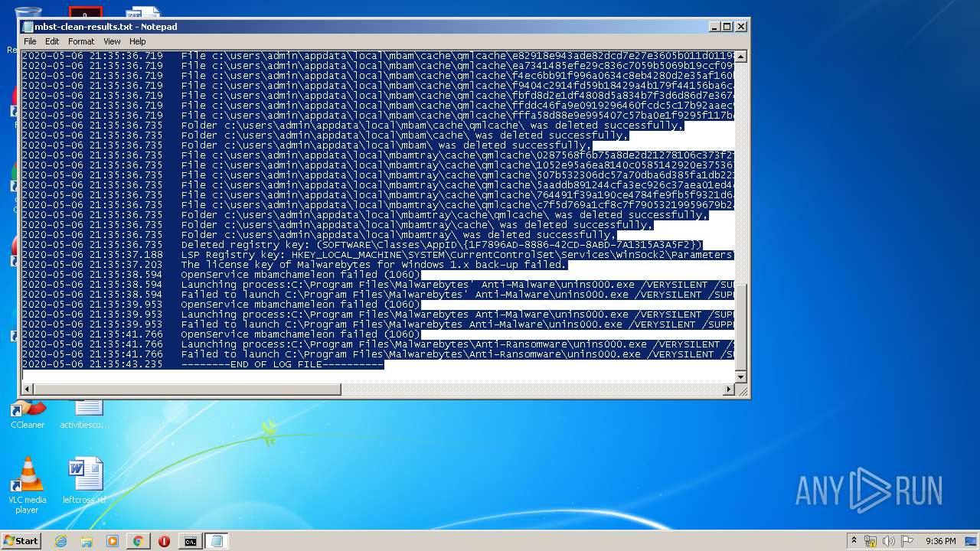Click the horizontal scrollbar right arrow
Viewport: 980px width, 551px height.
[x=728, y=390]
